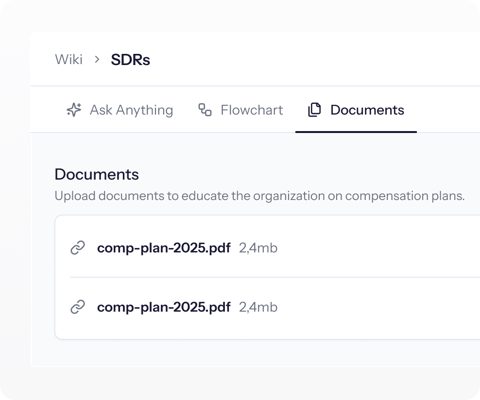Click the 2,4mb size of the second document

(258, 307)
